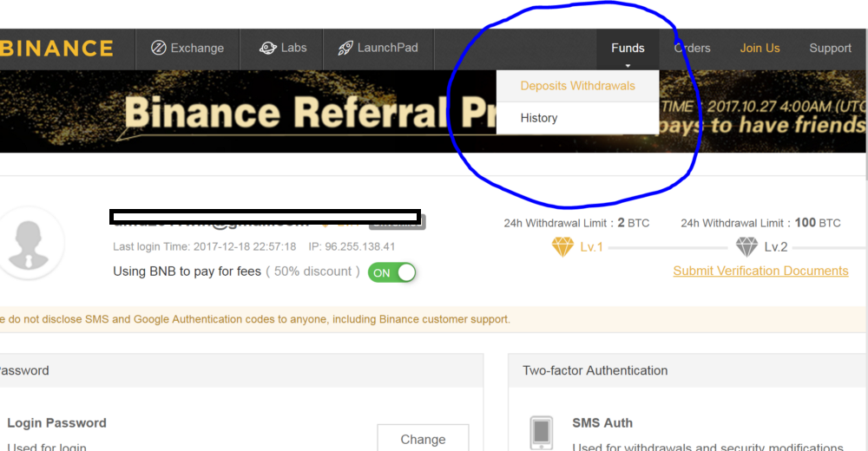The height and width of the screenshot is (451, 868).
Task: Go to the Labs section
Action: (x=282, y=49)
